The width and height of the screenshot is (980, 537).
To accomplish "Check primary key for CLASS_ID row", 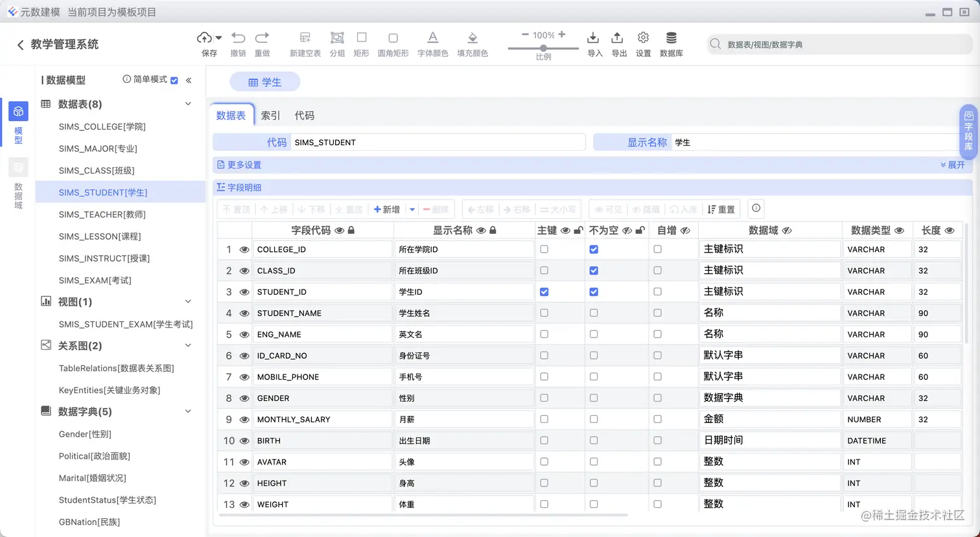I will click(x=544, y=271).
